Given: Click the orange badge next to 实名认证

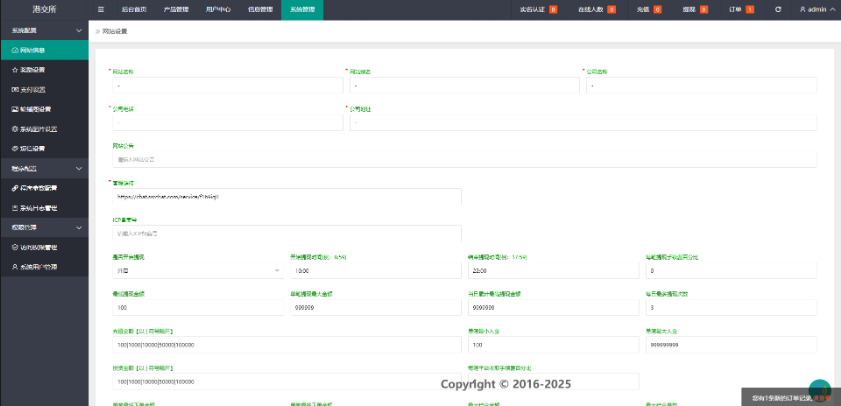Looking at the screenshot, I should coord(553,10).
